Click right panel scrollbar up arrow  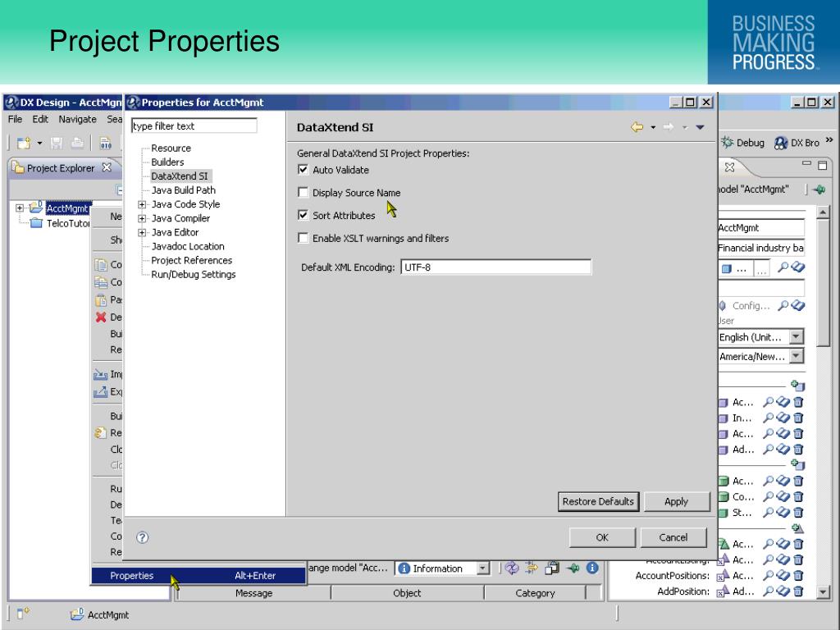[x=823, y=212]
